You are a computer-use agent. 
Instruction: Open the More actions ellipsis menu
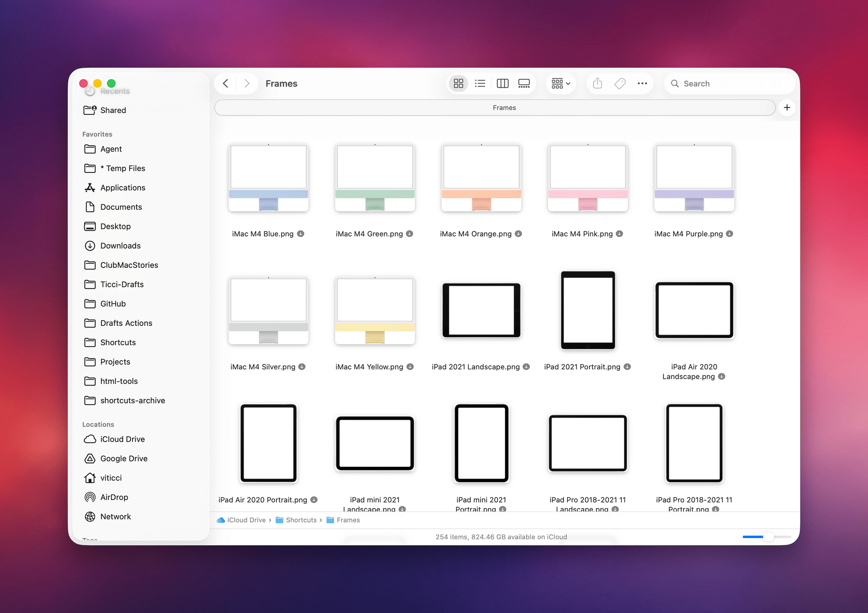pyautogui.click(x=642, y=83)
